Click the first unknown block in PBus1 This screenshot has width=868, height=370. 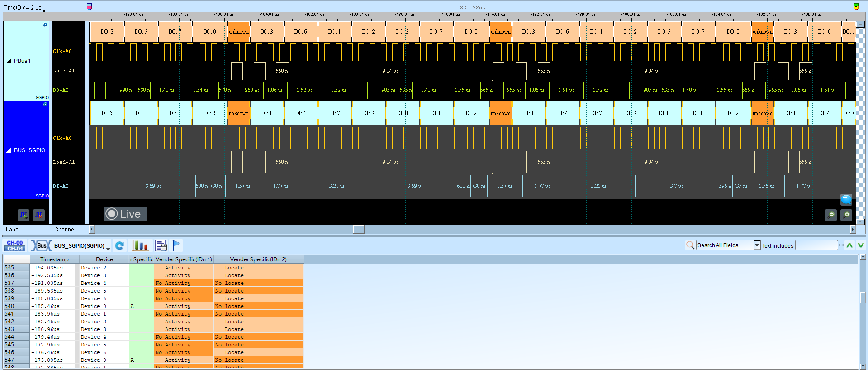tap(238, 32)
